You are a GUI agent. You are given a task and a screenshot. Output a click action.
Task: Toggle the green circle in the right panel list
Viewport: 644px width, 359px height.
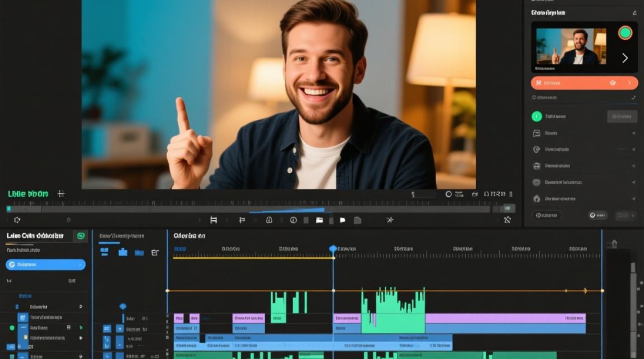tap(537, 116)
